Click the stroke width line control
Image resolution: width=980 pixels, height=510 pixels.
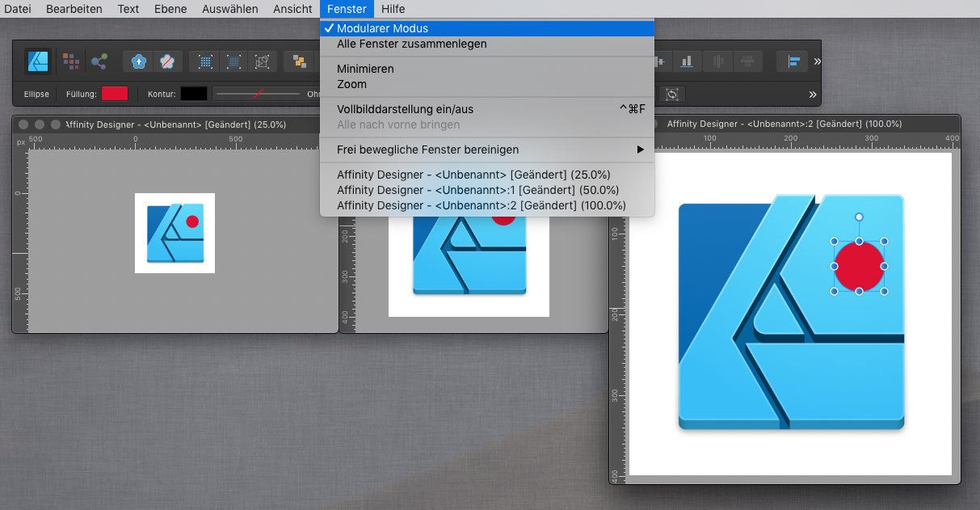coord(258,95)
